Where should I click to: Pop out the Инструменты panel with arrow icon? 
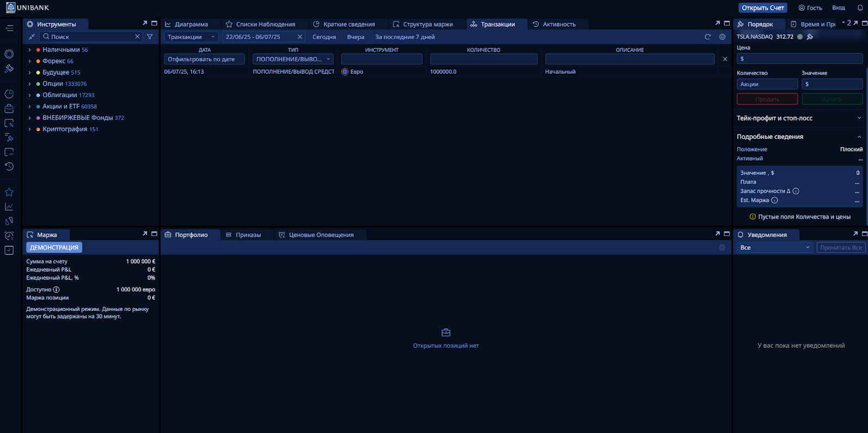[x=145, y=23]
